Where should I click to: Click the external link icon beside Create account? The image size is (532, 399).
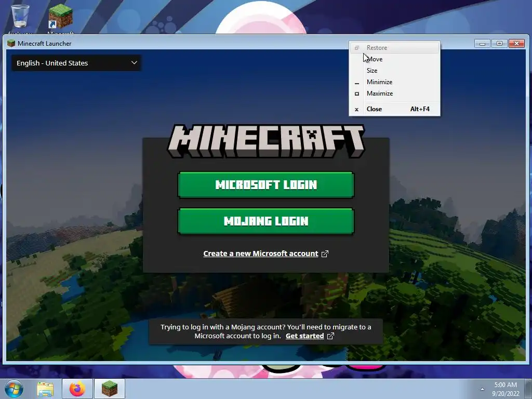tap(325, 254)
